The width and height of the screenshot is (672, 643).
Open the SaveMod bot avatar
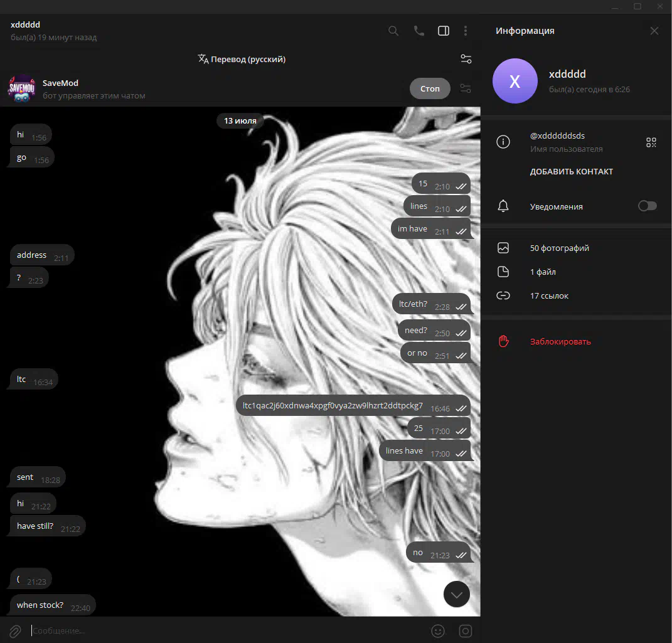22,88
